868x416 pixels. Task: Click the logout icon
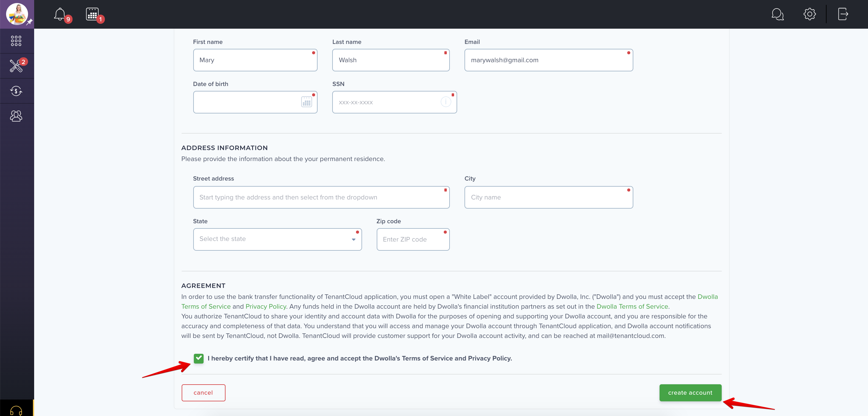pos(843,14)
